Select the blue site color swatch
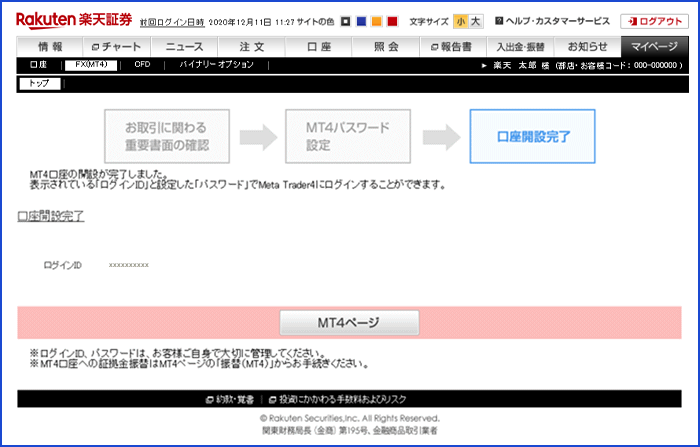700x447 pixels. (361, 21)
